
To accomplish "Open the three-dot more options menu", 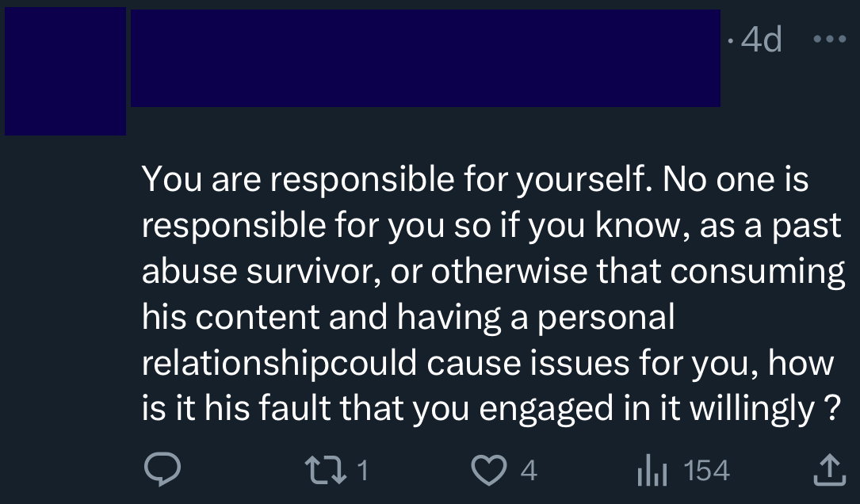I will click(828, 39).
